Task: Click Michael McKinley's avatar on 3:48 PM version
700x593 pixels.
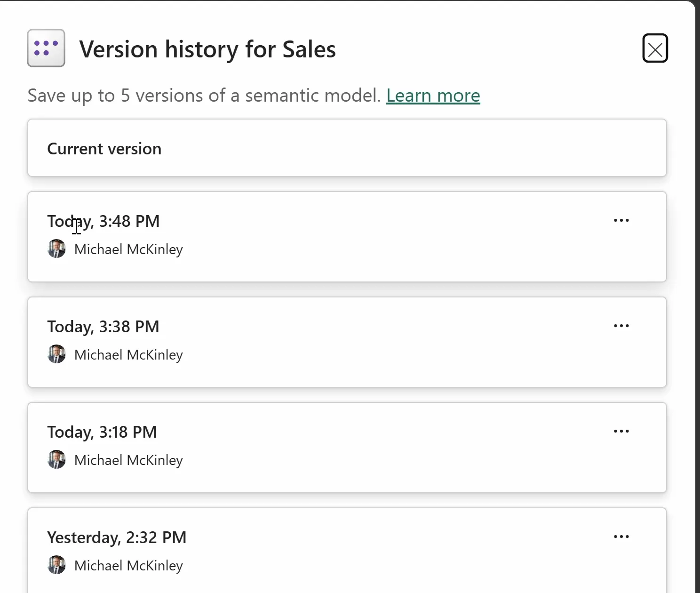Action: tap(56, 248)
